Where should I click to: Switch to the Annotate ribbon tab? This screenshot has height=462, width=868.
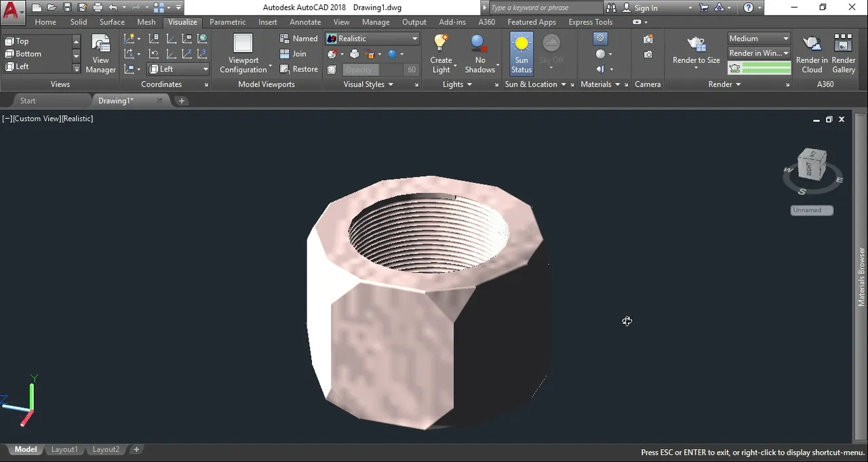305,22
